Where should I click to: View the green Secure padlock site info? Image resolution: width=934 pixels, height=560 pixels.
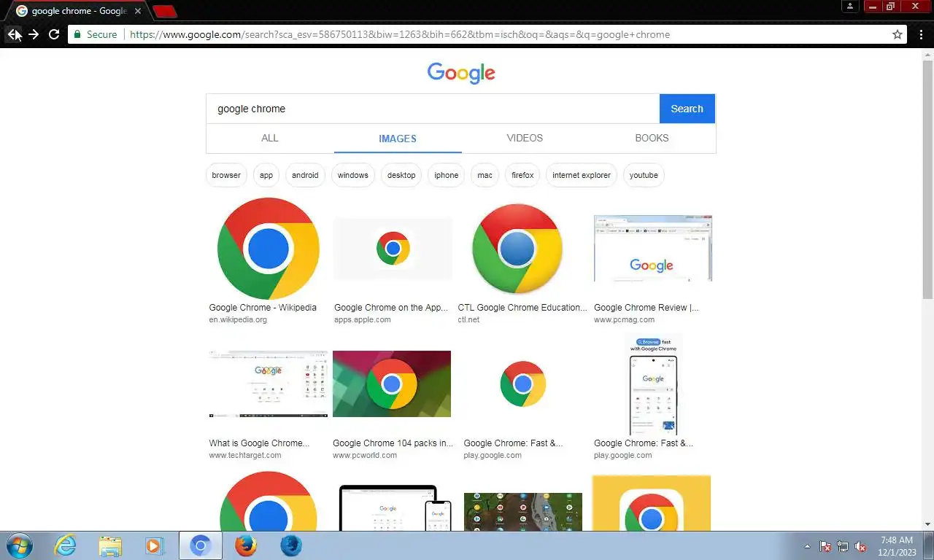pyautogui.click(x=96, y=34)
